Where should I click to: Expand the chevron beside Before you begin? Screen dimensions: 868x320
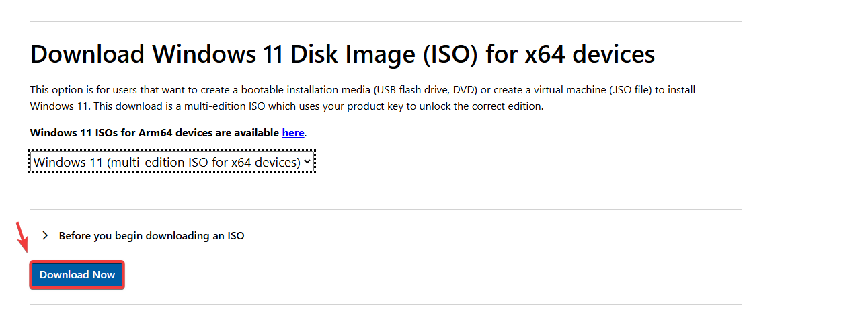[x=45, y=236]
